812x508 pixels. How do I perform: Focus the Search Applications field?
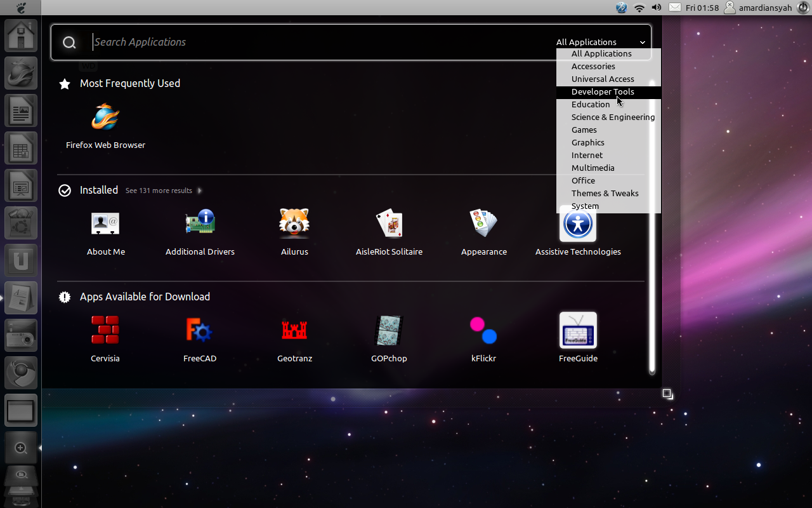317,42
